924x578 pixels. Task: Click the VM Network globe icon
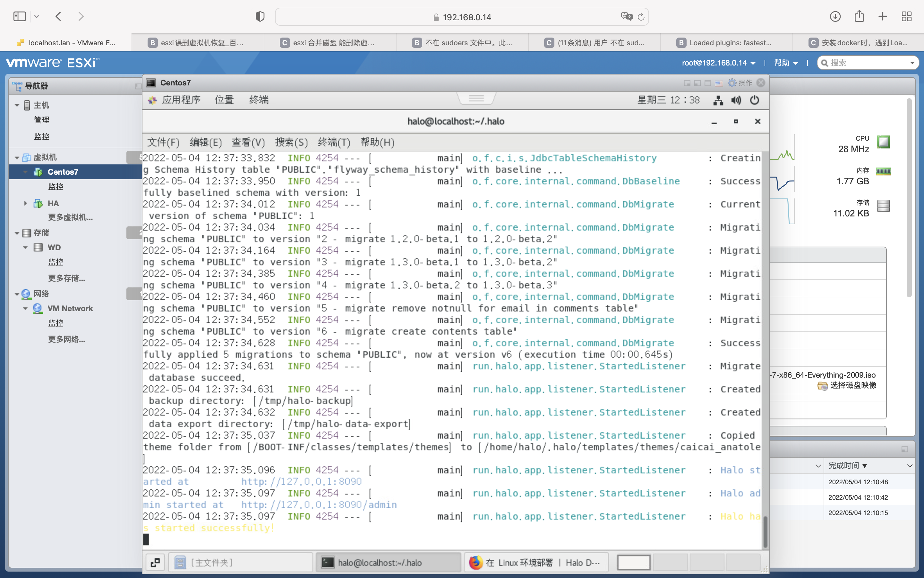point(38,309)
